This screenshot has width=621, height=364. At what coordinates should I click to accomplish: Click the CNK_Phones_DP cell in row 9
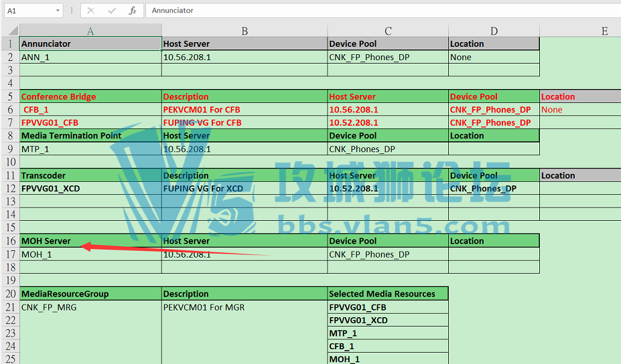pos(388,149)
